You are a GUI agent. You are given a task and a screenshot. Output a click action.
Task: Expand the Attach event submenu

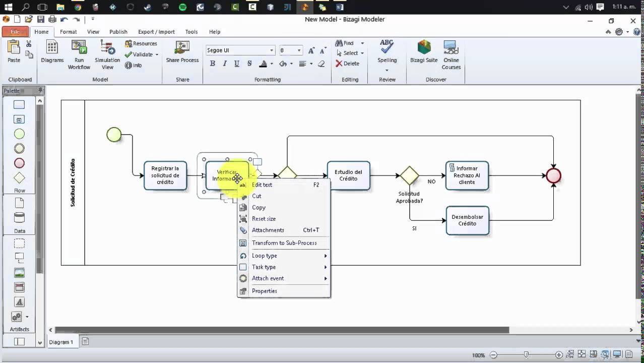(x=284, y=278)
